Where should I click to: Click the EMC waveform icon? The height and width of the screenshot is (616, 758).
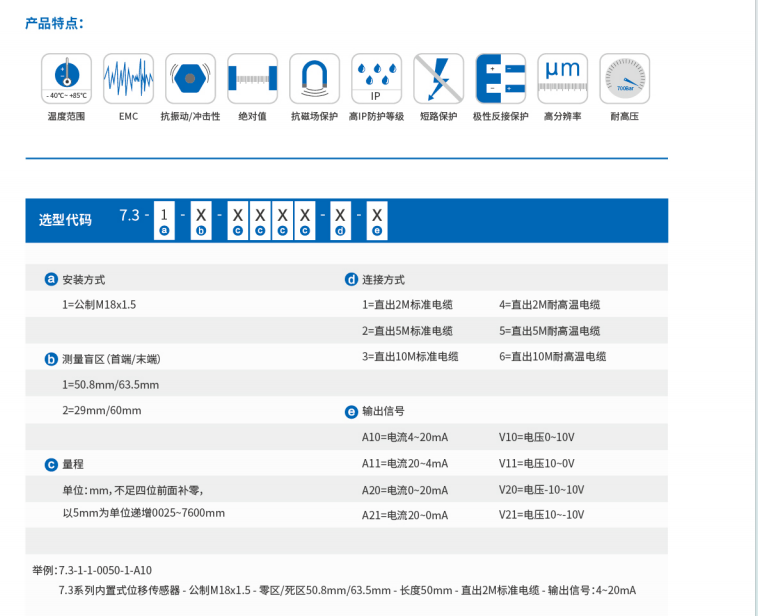pos(128,78)
